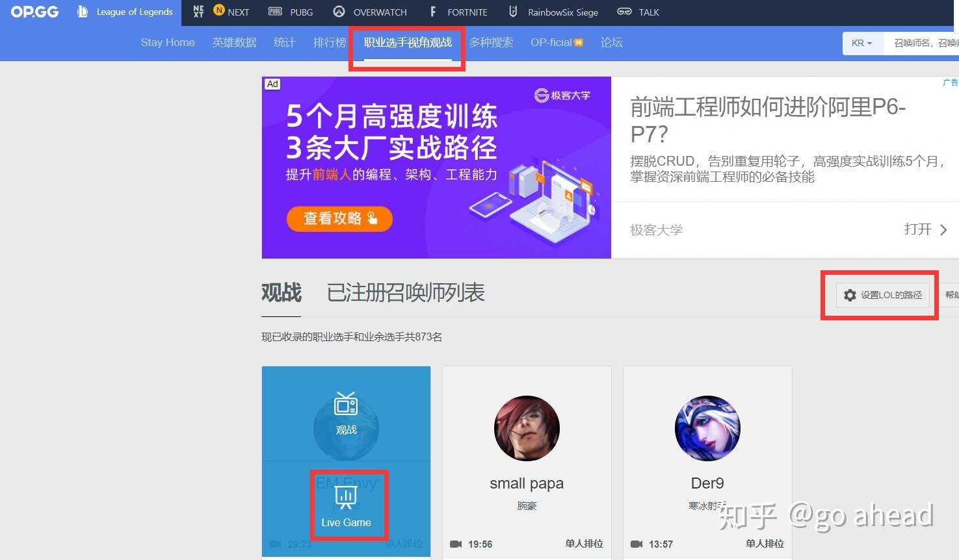959x560 pixels.
Task: Click the TALK gamepad icon
Action: (624, 12)
